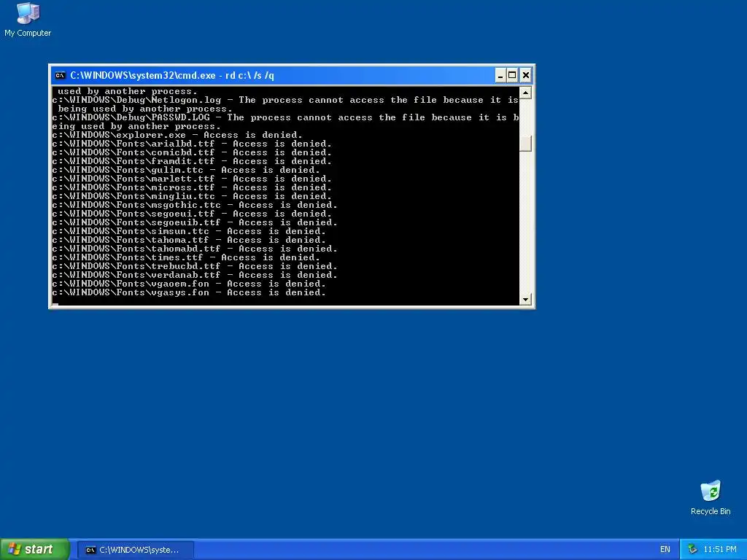Image resolution: width=747 pixels, height=560 pixels.
Task: Click the mingliu.ttc line in console
Action: click(192, 196)
